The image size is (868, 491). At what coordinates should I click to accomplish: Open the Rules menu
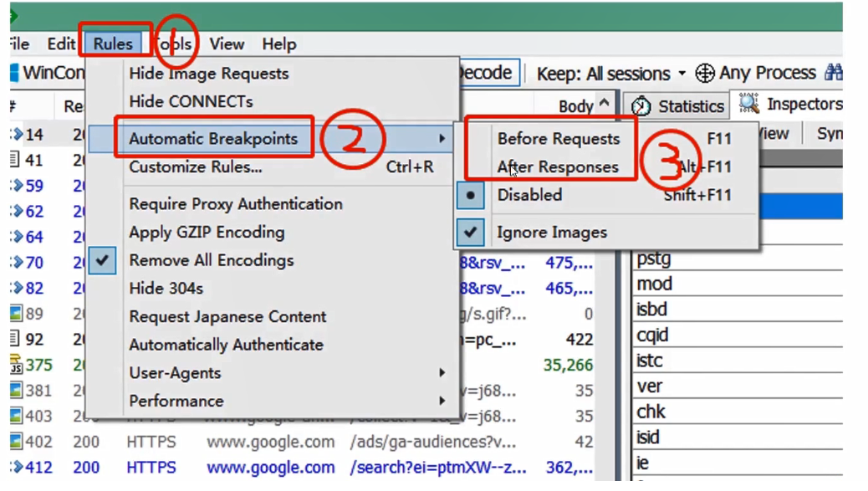[x=113, y=43]
